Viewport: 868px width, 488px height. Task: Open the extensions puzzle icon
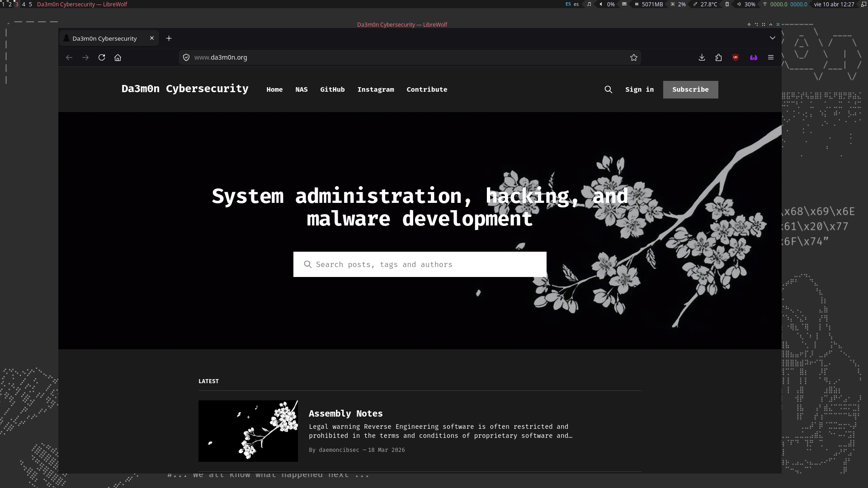point(718,57)
